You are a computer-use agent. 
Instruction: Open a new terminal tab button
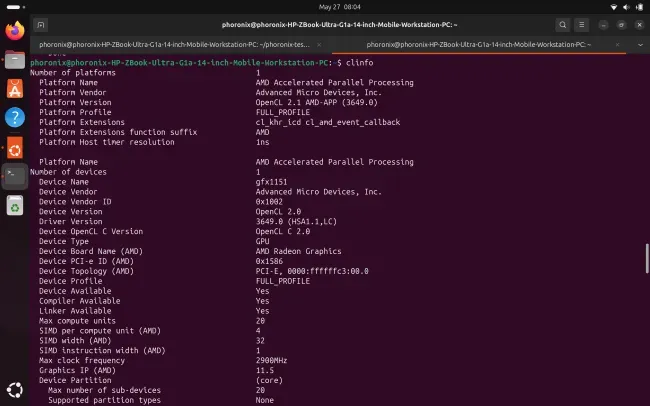click(41, 25)
